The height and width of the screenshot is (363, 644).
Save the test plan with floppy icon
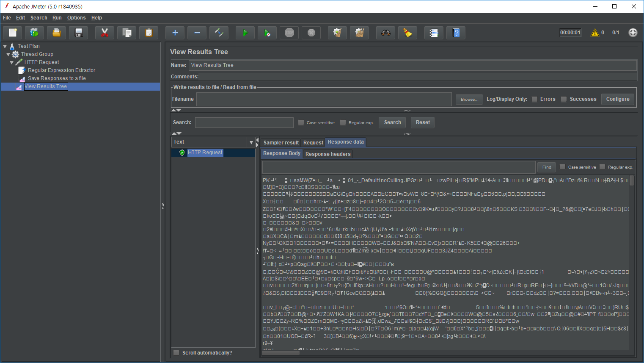pos(79,33)
